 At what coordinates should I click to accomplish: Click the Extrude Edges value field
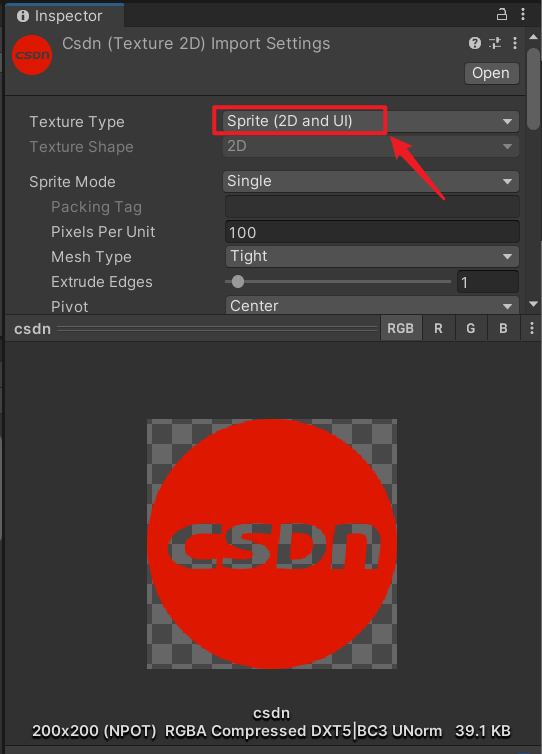click(x=488, y=282)
